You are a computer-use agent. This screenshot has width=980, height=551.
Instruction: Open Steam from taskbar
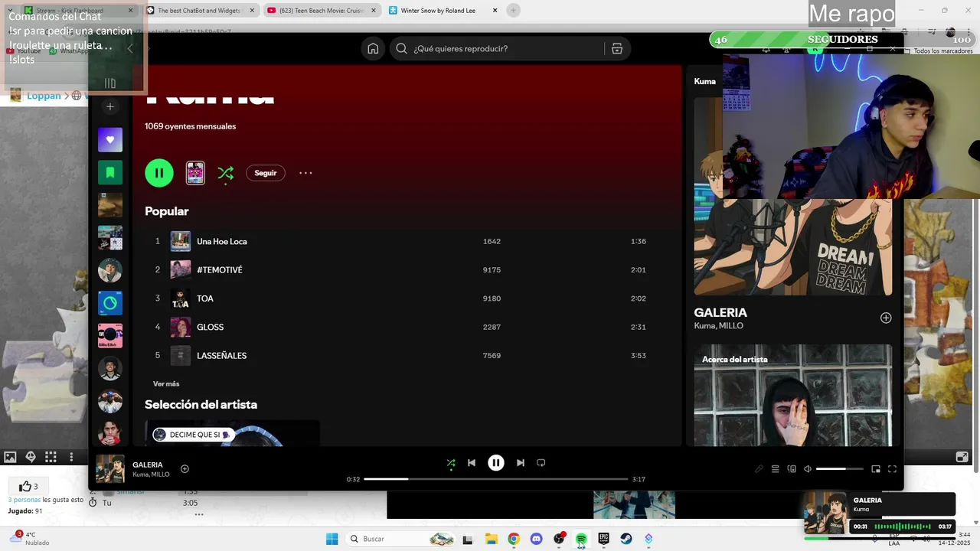626,539
